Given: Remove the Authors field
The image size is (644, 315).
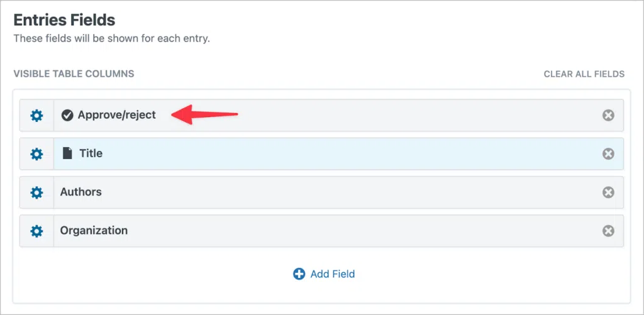Looking at the screenshot, I should click(608, 192).
